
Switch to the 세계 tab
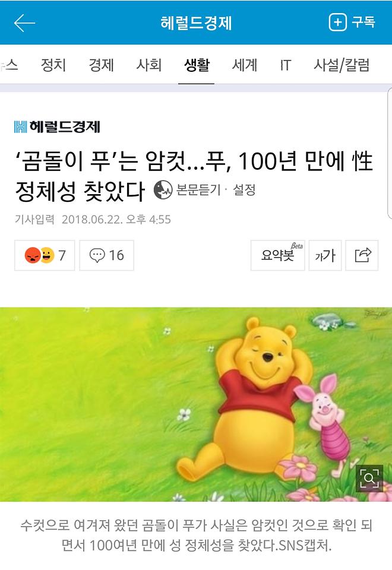(x=245, y=65)
